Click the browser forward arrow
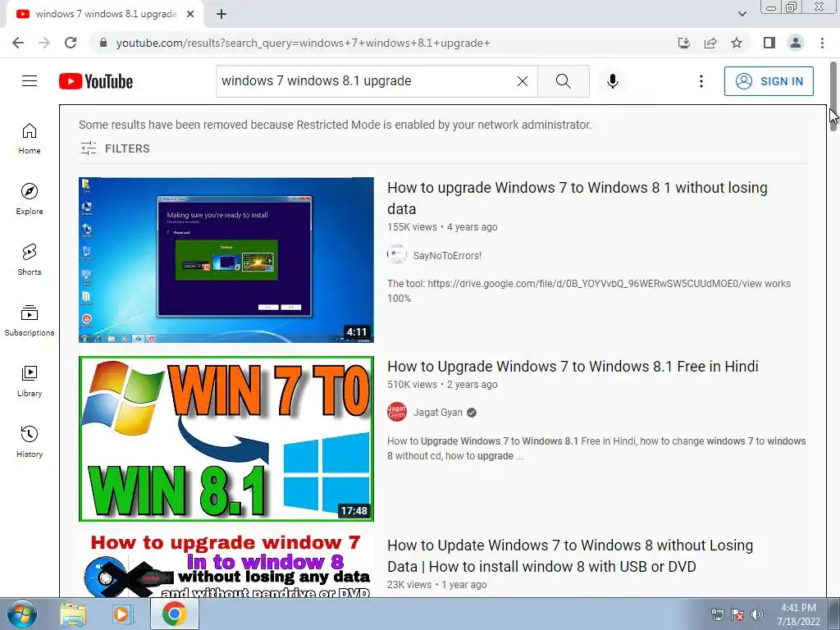Image resolution: width=840 pixels, height=630 pixels. coord(44,43)
